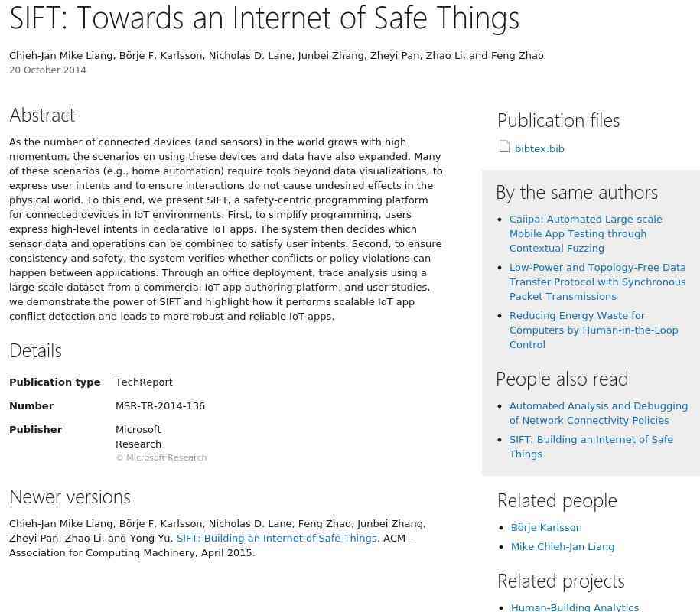
Task: Open Caiipa Automated Large-scale Mobile App Testing link
Action: click(x=586, y=234)
